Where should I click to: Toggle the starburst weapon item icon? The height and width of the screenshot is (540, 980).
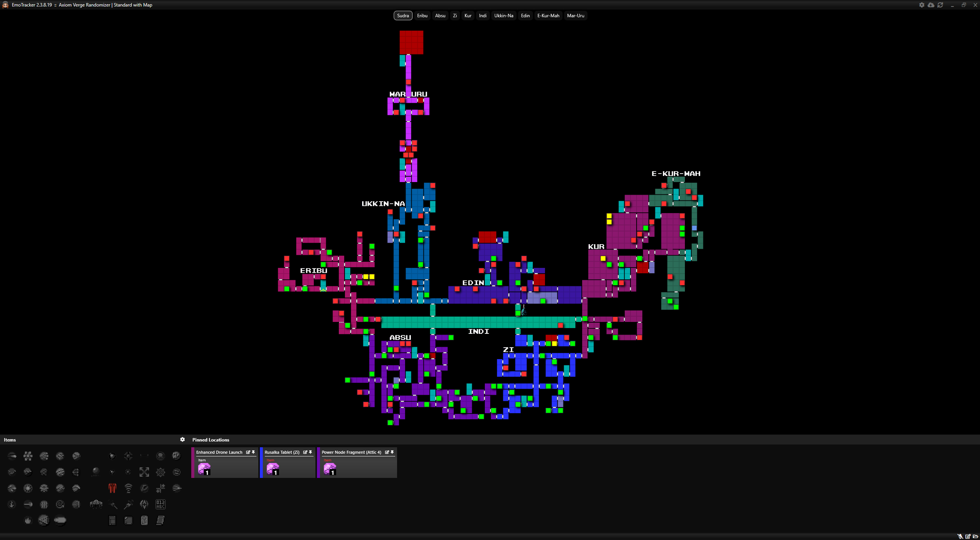click(x=28, y=488)
